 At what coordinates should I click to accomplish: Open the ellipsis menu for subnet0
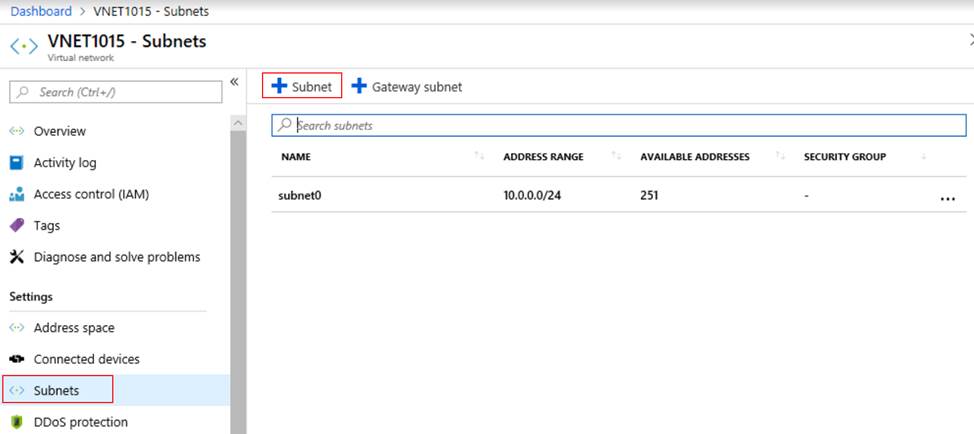pos(947,198)
